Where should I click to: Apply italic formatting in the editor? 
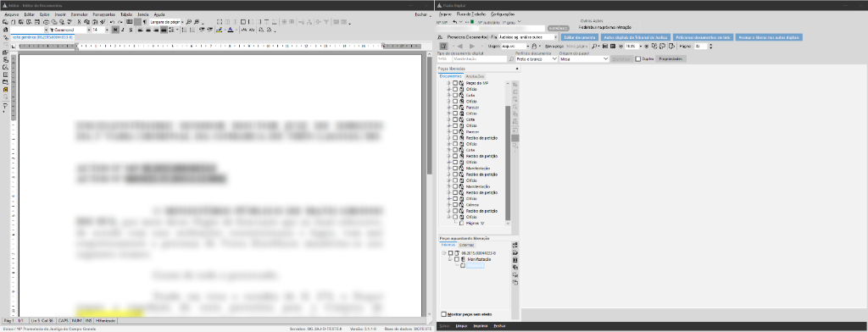point(122,30)
